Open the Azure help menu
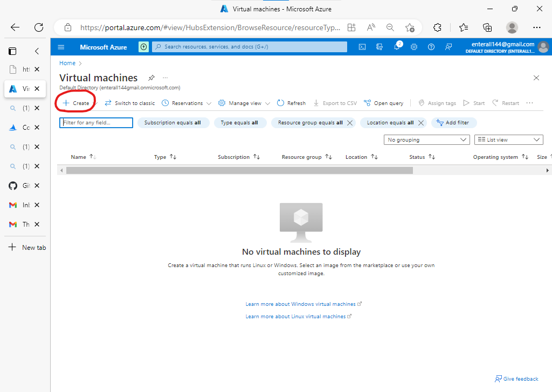The width and height of the screenshot is (552, 392). click(431, 47)
